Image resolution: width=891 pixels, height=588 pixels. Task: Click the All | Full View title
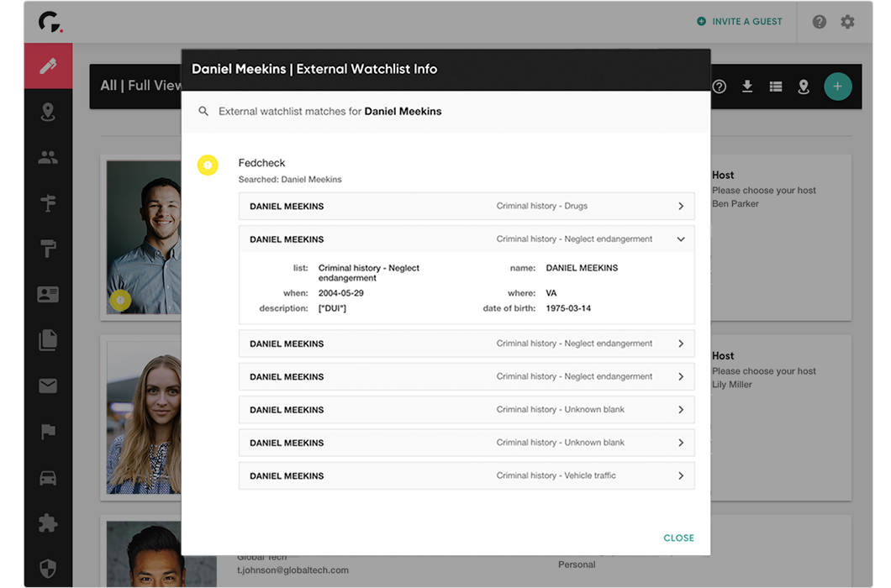tap(141, 86)
